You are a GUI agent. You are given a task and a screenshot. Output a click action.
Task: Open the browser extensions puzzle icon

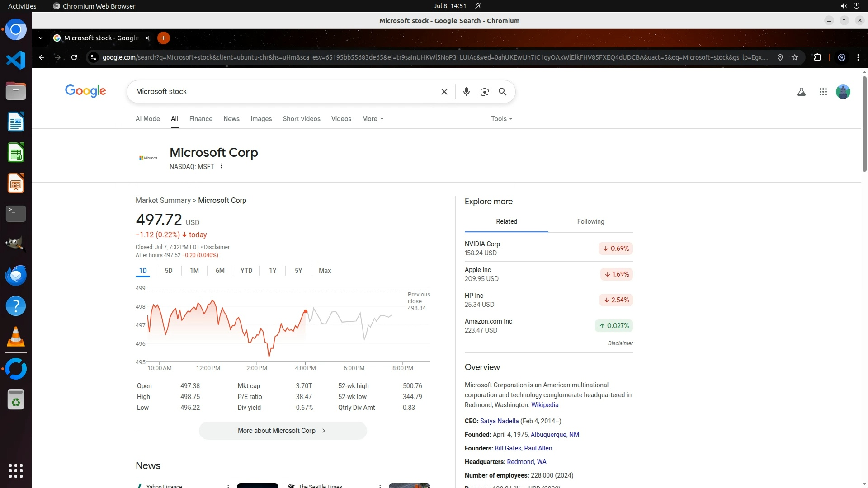[817, 57]
